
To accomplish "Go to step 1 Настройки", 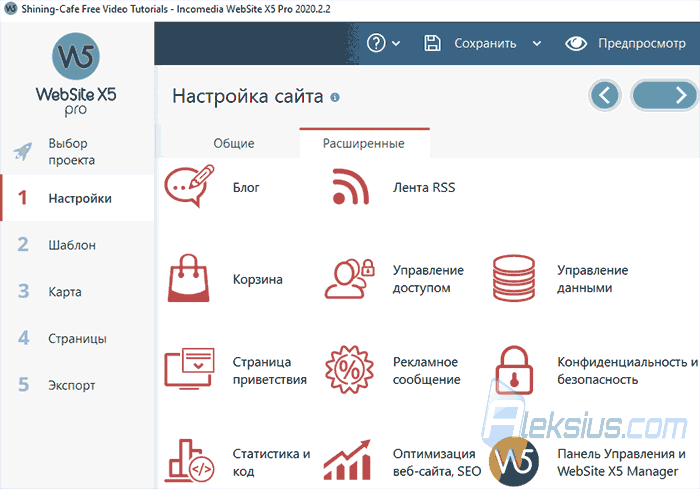I will tap(77, 198).
